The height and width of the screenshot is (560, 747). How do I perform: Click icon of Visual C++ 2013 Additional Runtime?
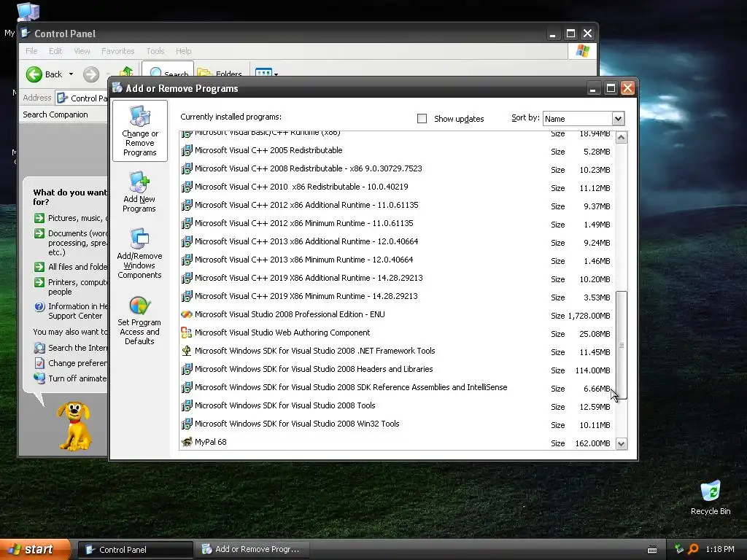187,241
